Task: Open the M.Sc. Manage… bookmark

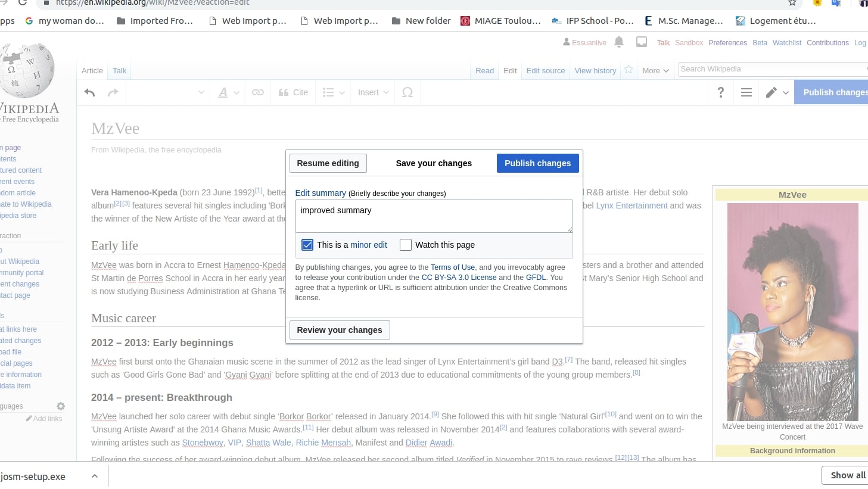Action: point(684,21)
